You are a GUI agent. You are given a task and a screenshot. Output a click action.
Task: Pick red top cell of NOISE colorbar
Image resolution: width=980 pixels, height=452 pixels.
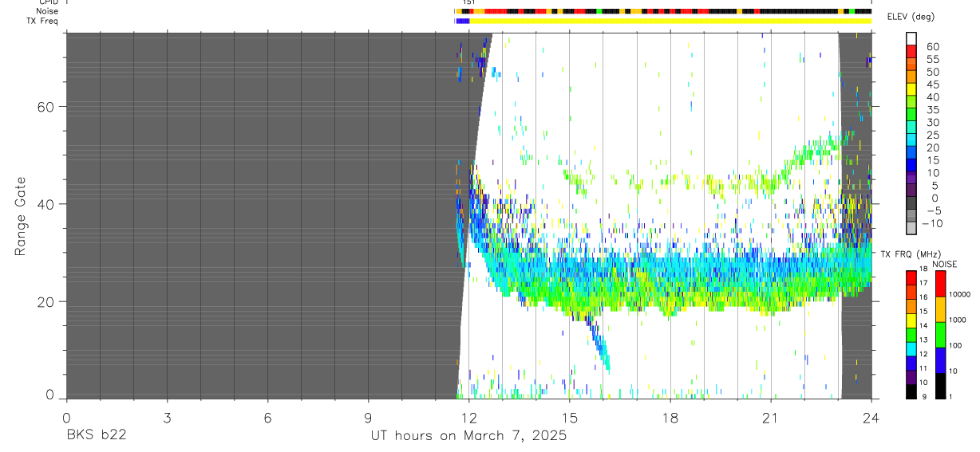(940, 283)
